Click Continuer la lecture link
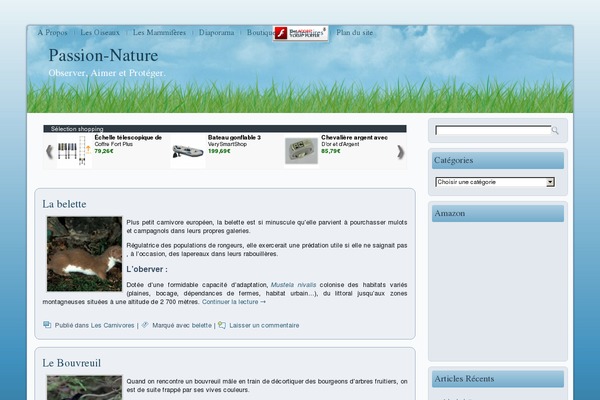Viewport: 600px width, 400px height. 234,302
